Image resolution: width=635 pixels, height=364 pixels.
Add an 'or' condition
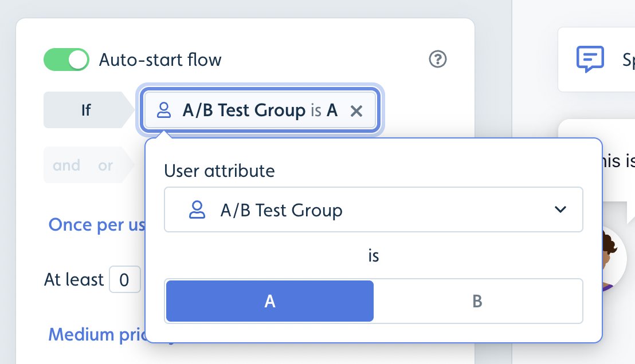pos(105,165)
